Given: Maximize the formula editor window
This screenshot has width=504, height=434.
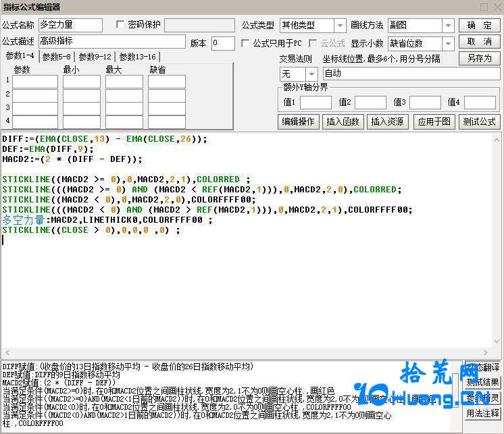Looking at the screenshot, I should pos(484,7).
